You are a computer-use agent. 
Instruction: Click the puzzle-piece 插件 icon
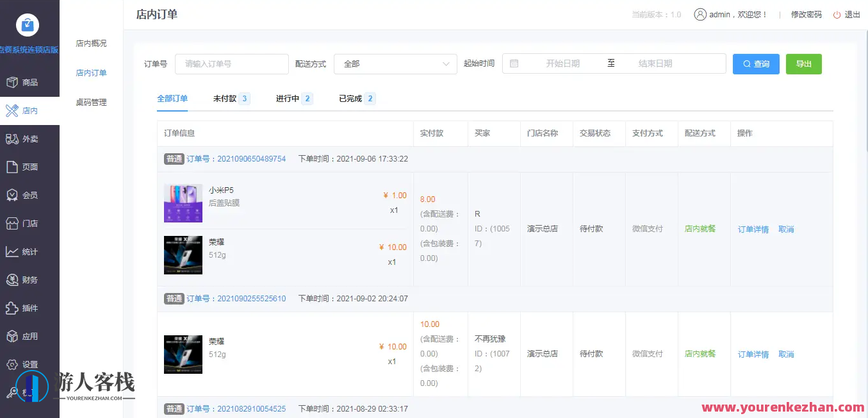point(12,308)
